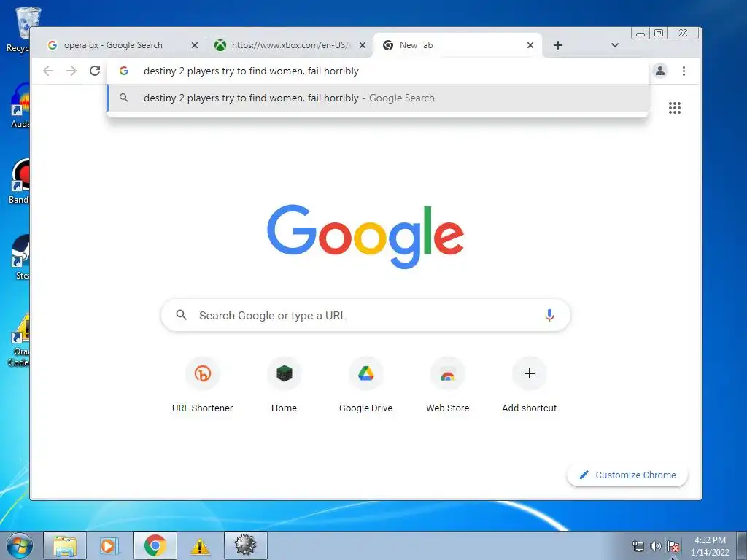This screenshot has height=560, width=747.
Task: Click the Customize Chrome button
Action: (x=627, y=475)
